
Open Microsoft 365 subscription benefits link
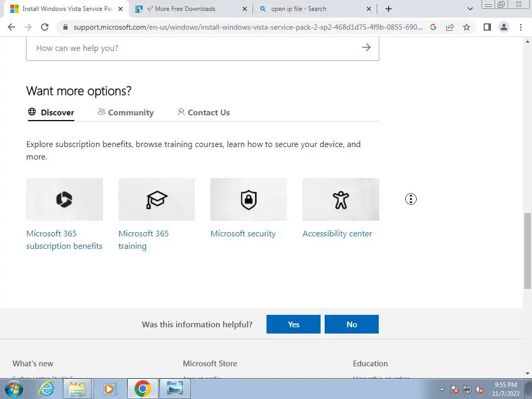pos(64,240)
